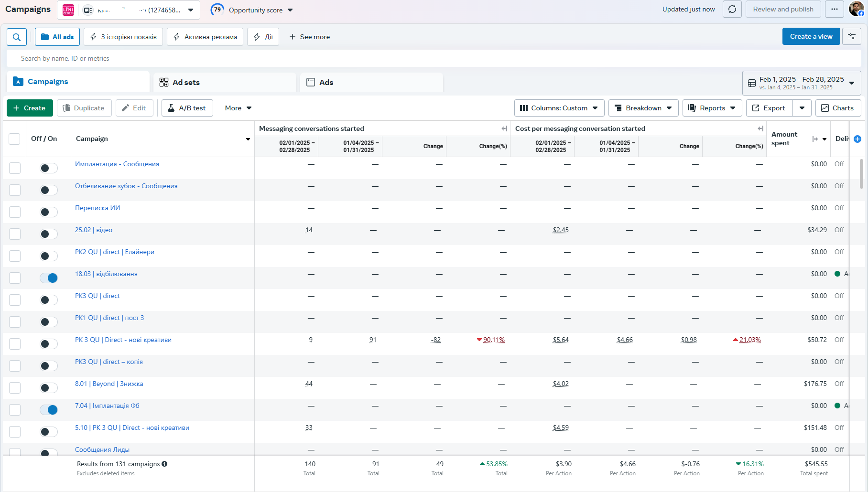This screenshot has height=492, width=868.
Task: Open the view settings sliders icon
Action: tap(852, 36)
